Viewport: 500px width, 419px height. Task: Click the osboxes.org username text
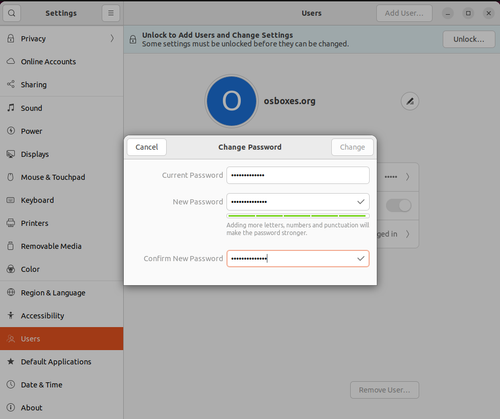[x=289, y=101]
